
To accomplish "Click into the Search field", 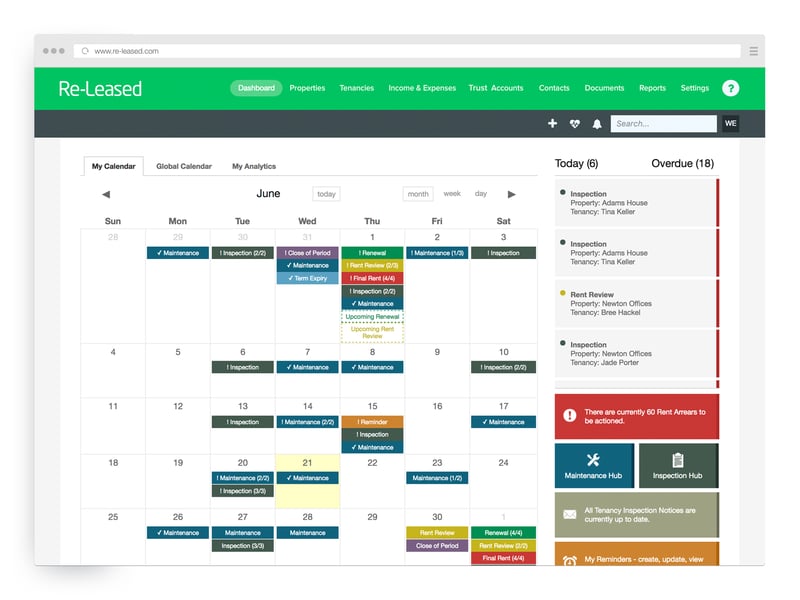I will pos(663,124).
